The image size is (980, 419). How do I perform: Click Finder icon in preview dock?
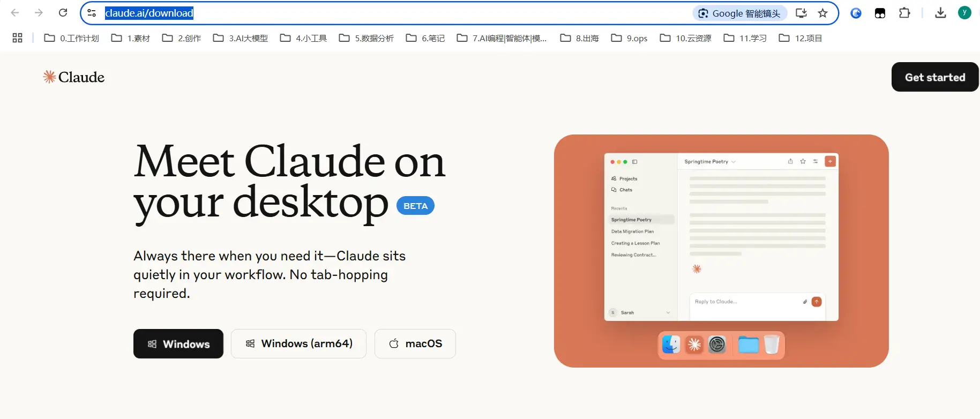671,345
